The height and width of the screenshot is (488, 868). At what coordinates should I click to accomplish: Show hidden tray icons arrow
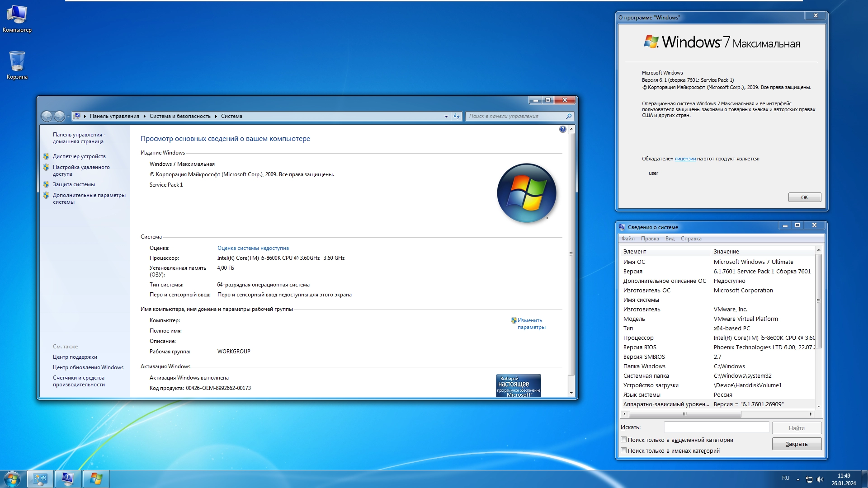(798, 479)
